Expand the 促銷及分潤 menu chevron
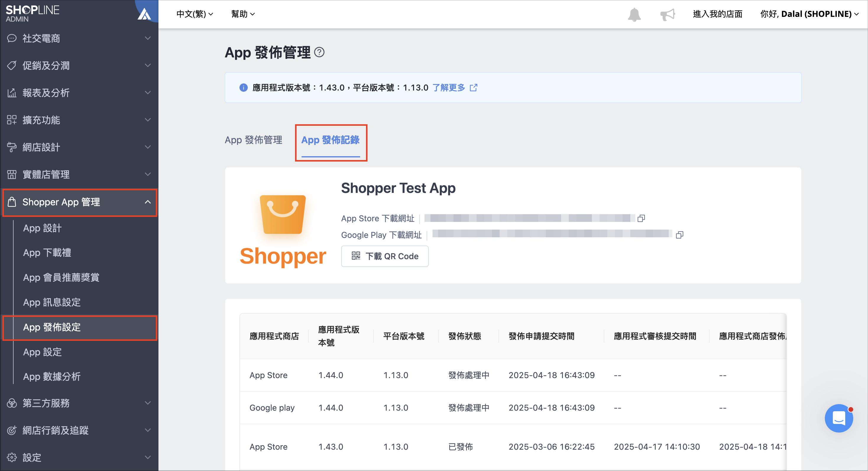 148,65
